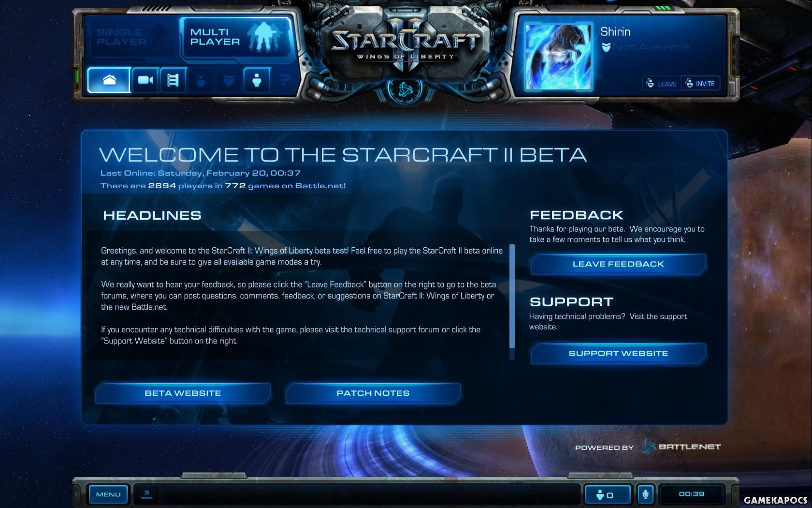Open the player profile icon
The height and width of the screenshot is (508, 812).
pyautogui.click(x=257, y=80)
